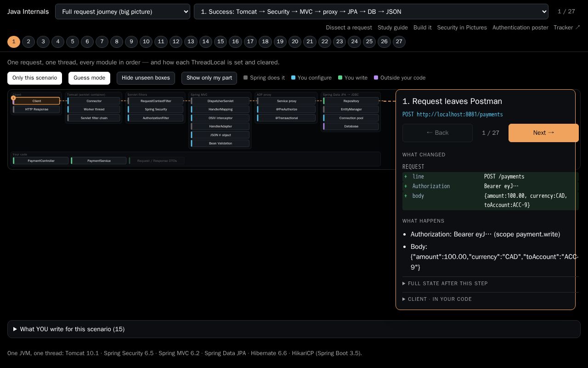Click the body row in request diff
588x368 pixels.
click(x=491, y=201)
